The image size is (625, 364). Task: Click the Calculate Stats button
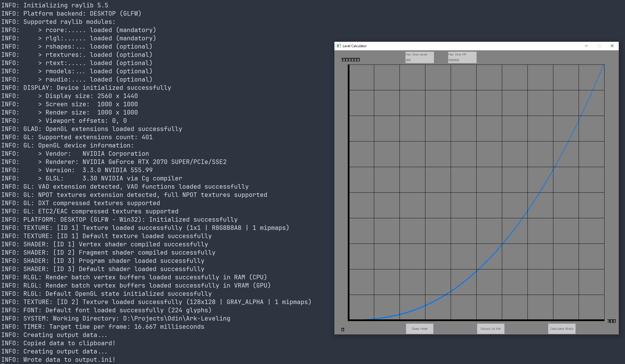pos(562,329)
